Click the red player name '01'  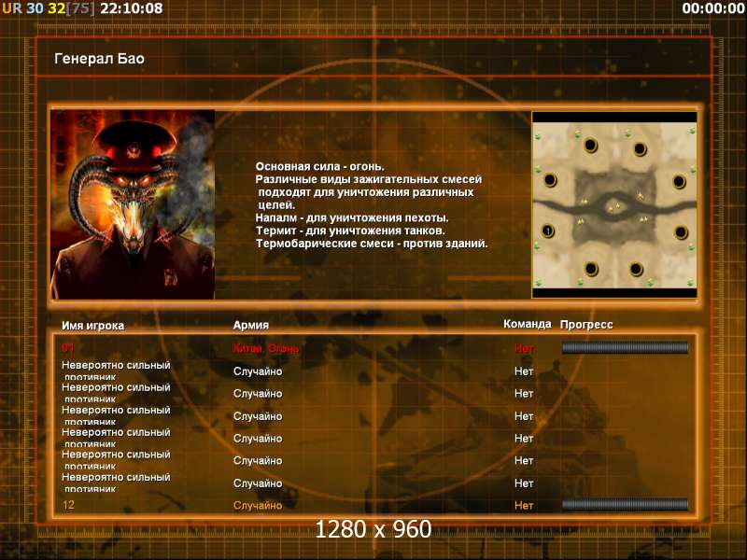click(67, 348)
